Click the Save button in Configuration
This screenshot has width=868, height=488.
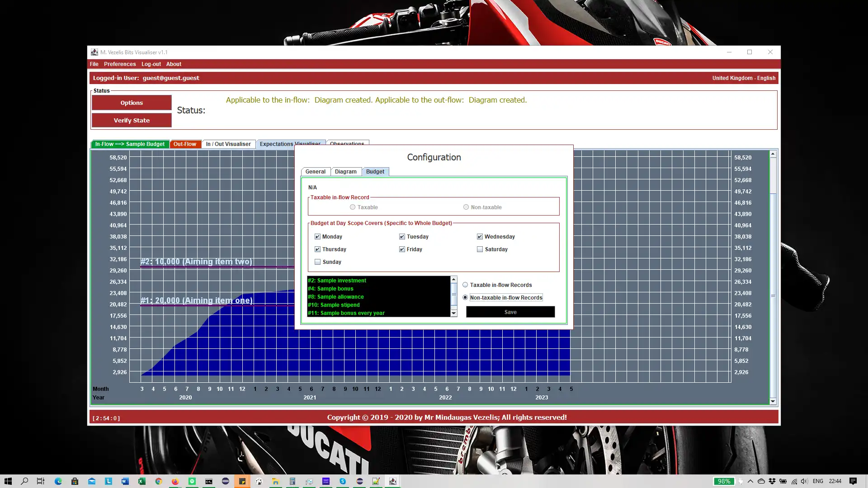click(x=510, y=312)
